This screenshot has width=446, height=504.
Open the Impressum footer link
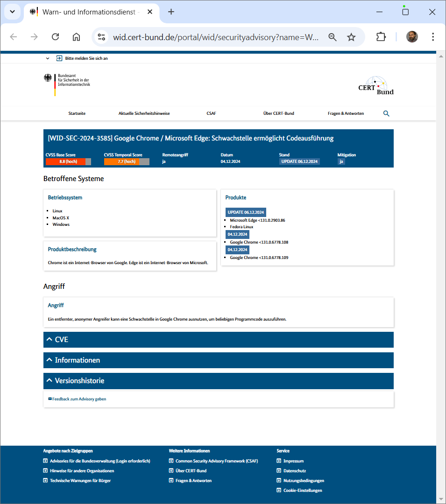click(x=293, y=461)
